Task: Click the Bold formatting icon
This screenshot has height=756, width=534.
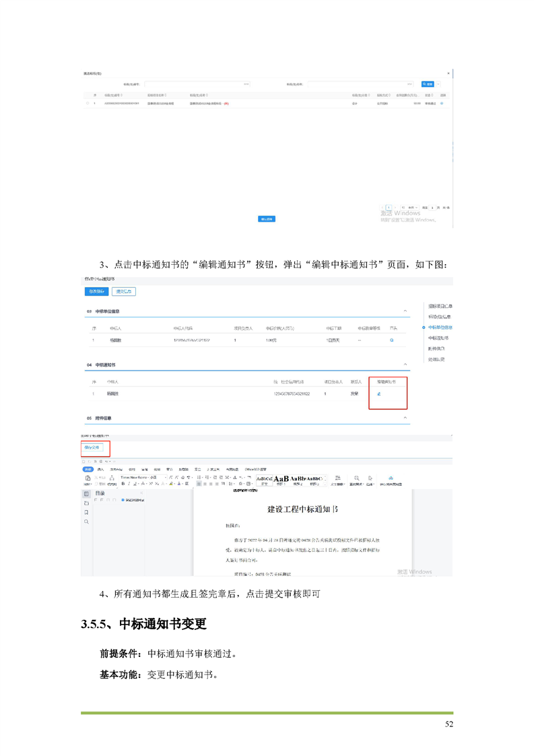Action: pos(123,484)
